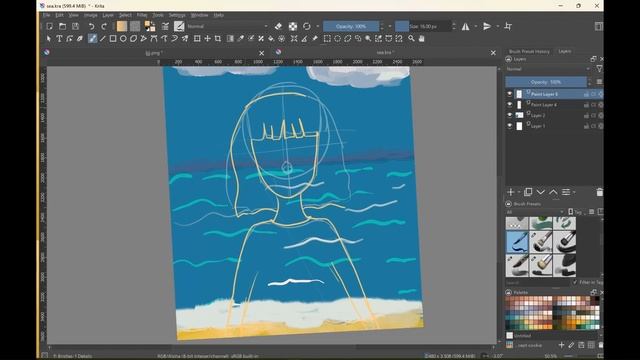Image resolution: width=640 pixels, height=360 pixels.
Task: Choose the Line tool
Action: click(102, 38)
